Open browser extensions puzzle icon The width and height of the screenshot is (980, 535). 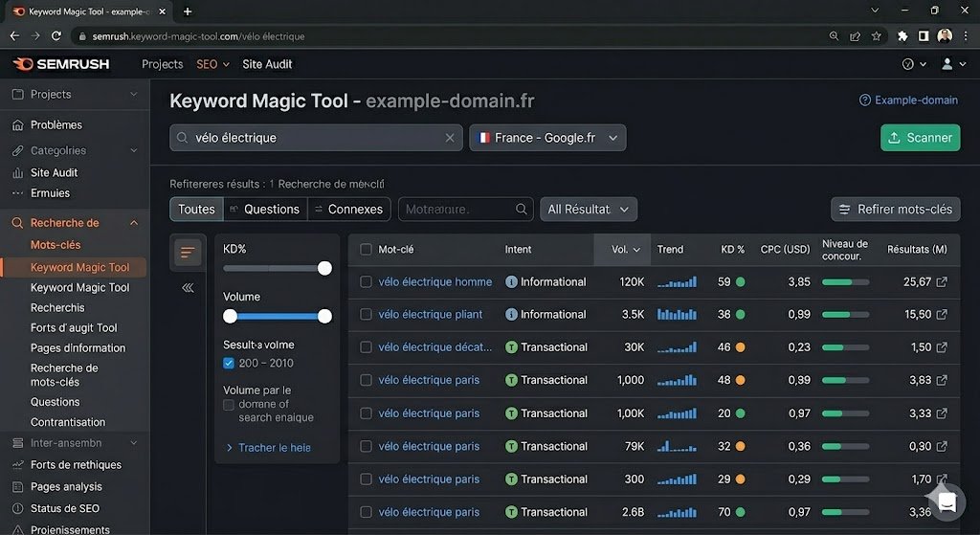coord(902,36)
